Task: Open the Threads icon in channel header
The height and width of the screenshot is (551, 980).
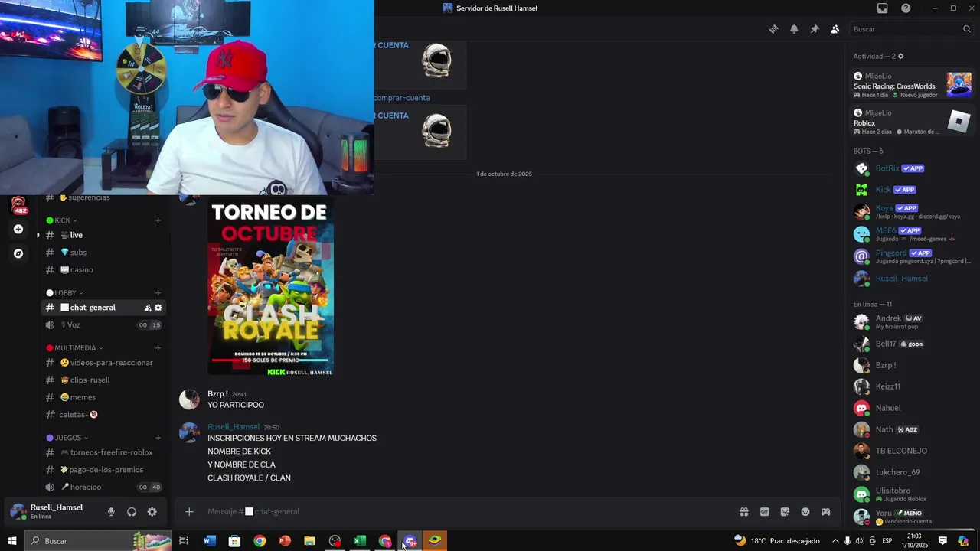Action: pos(773,29)
